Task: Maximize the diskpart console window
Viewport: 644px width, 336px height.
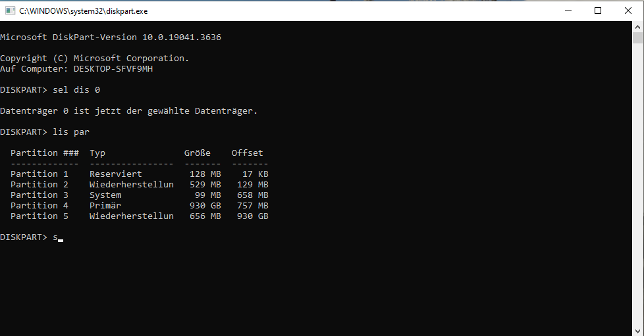Action: (598, 11)
